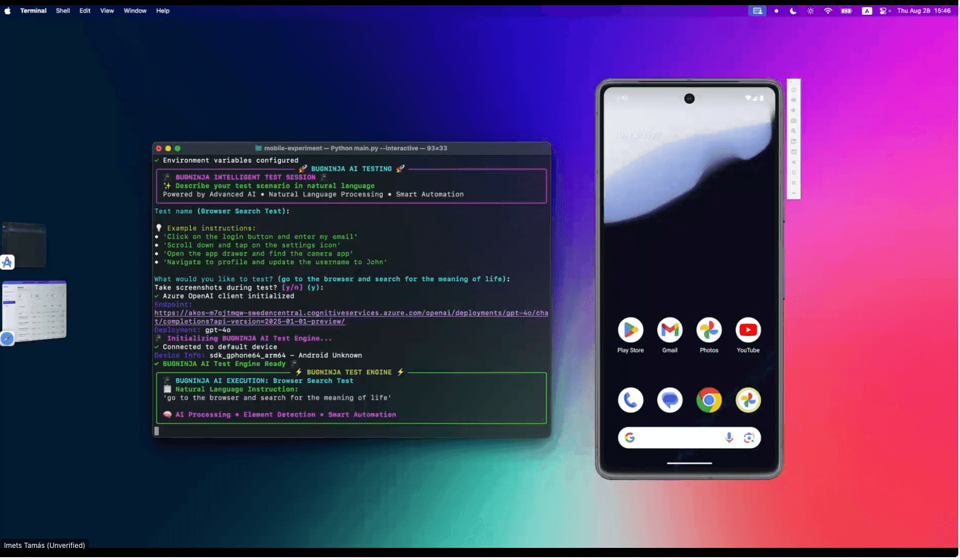Viewport: 960px width, 560px height.
Task: Tap the phone's bottom navigation pill
Action: [x=690, y=464]
